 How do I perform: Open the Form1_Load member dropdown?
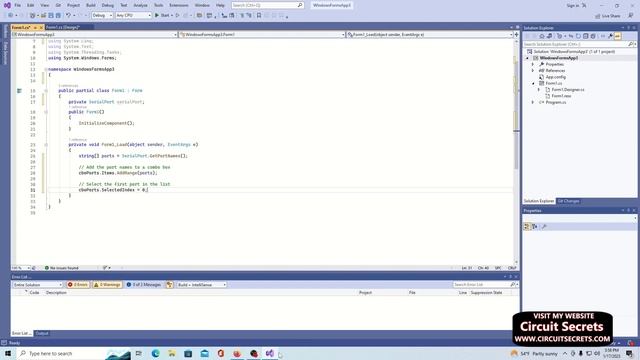[430, 35]
